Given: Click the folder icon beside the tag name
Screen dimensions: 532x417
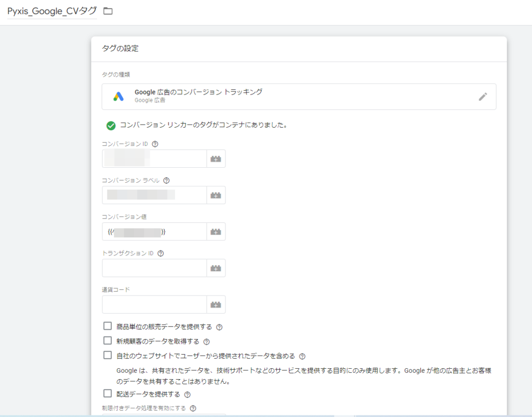Looking at the screenshot, I should click(108, 11).
